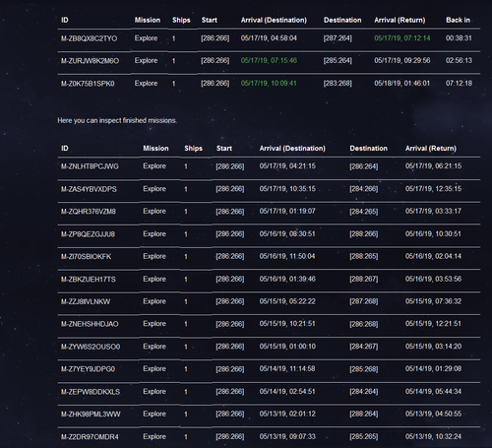Image resolution: width=492 pixels, height=448 pixels.
Task: Click destination [284:266] in finished missions
Action: 363,189
